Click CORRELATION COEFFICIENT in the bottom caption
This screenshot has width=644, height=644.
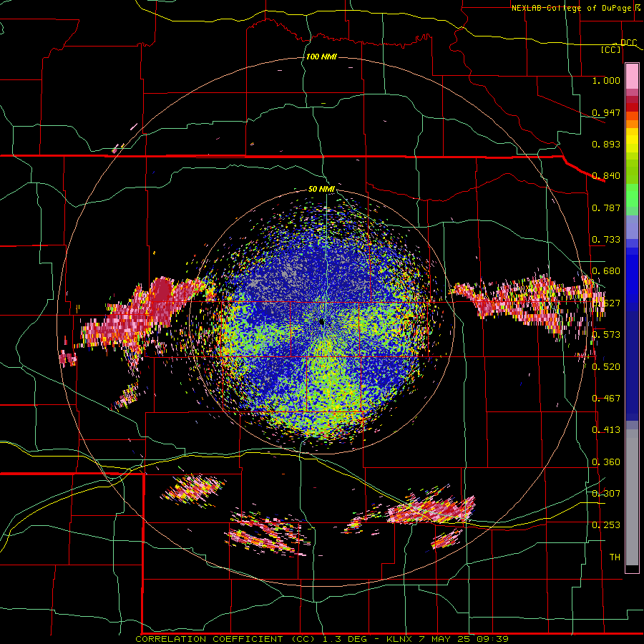click(209, 639)
